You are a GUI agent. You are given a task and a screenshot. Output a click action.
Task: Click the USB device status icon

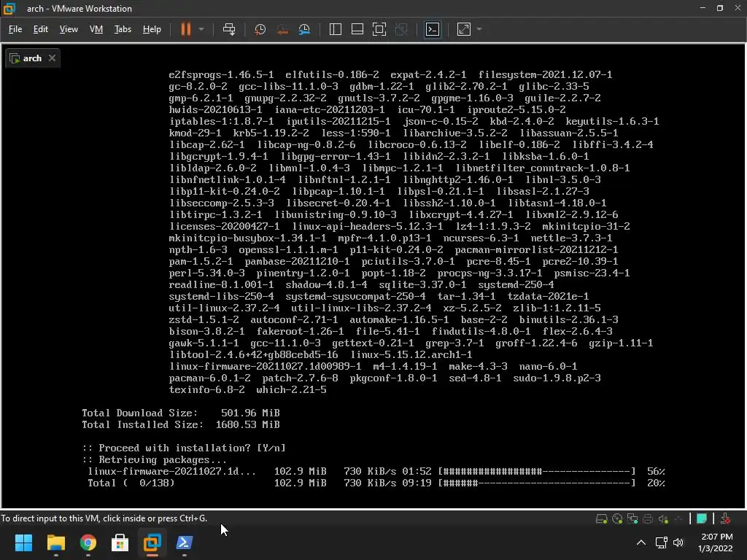click(x=678, y=518)
